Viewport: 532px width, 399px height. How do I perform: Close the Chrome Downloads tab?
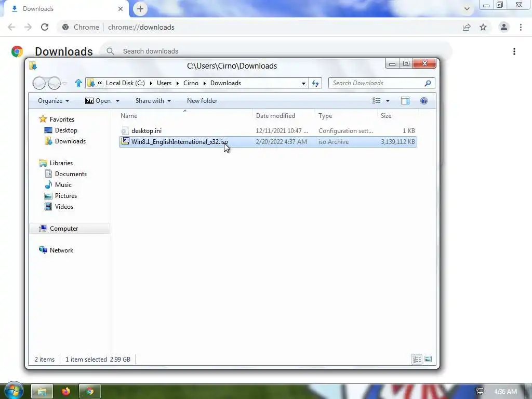tap(121, 9)
